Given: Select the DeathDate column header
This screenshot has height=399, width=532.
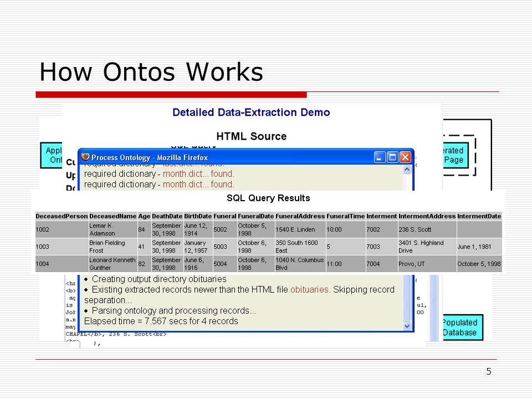Looking at the screenshot, I should point(167,216).
